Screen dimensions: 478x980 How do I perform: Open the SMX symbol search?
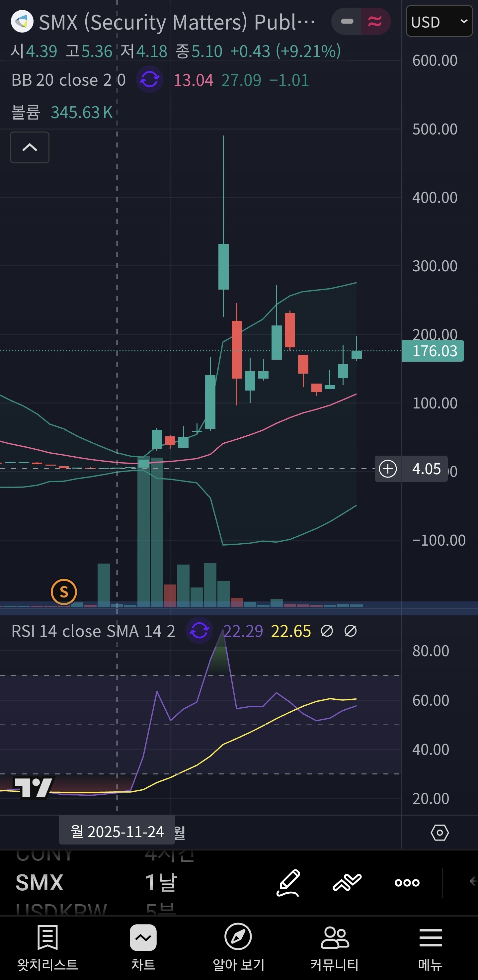40,883
